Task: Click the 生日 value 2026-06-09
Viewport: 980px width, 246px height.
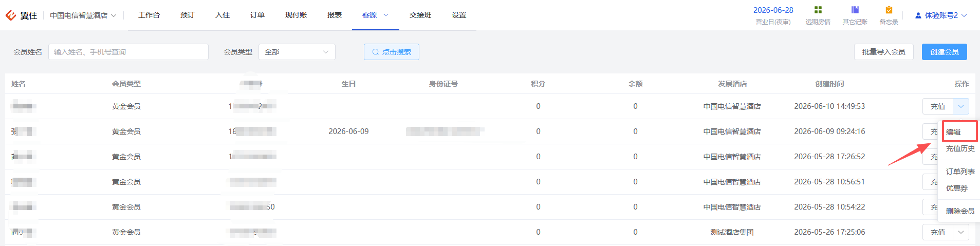Action: click(348, 131)
